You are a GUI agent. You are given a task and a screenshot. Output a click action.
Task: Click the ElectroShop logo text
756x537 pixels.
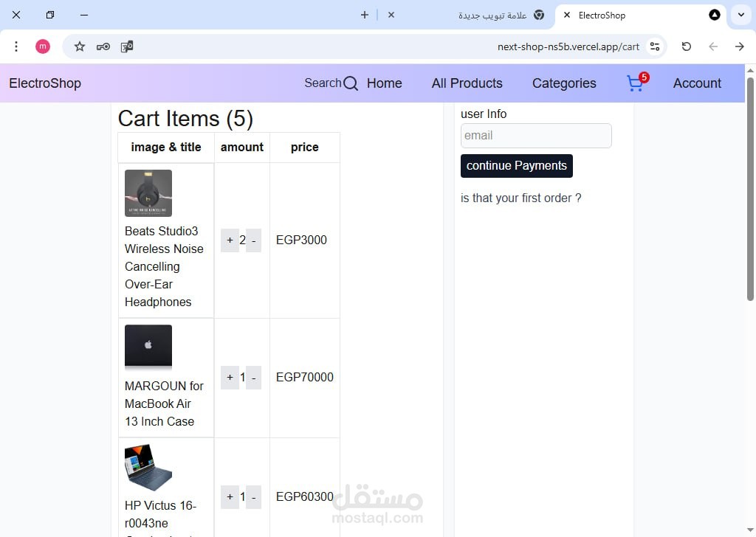[45, 83]
